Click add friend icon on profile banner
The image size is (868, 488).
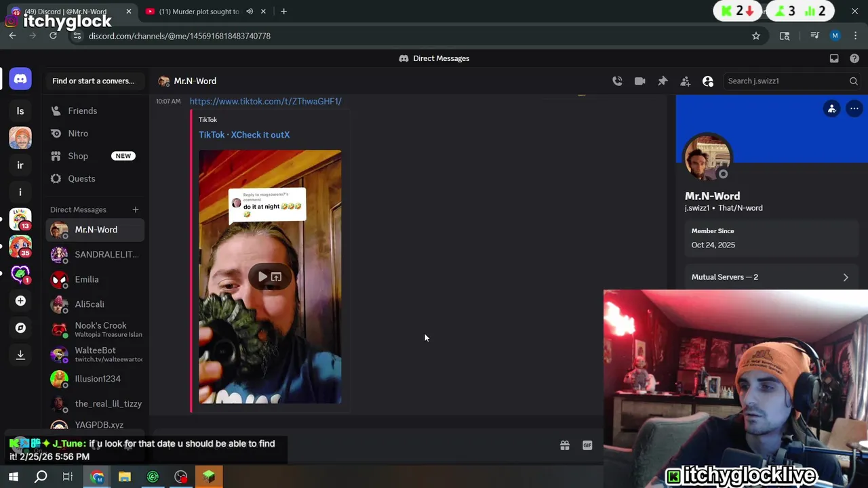tap(832, 108)
